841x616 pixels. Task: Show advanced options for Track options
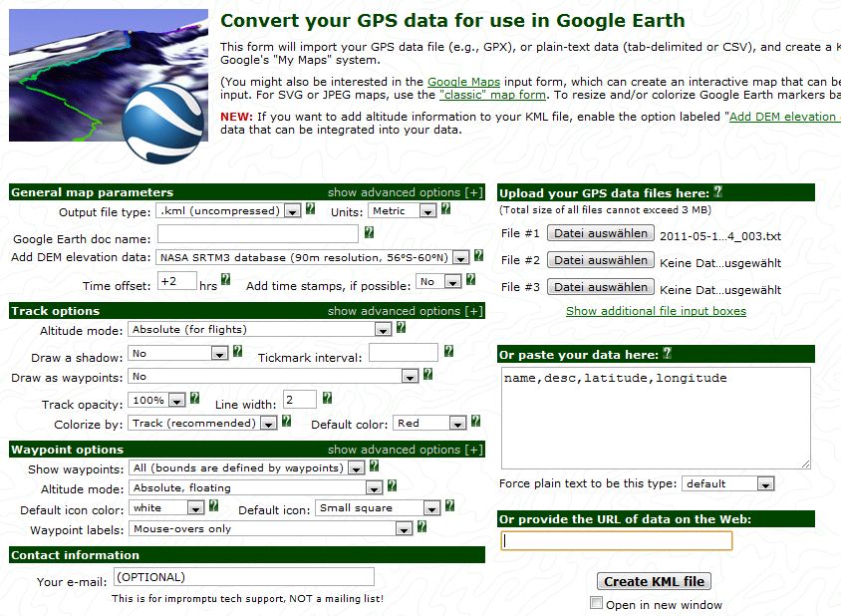406,311
